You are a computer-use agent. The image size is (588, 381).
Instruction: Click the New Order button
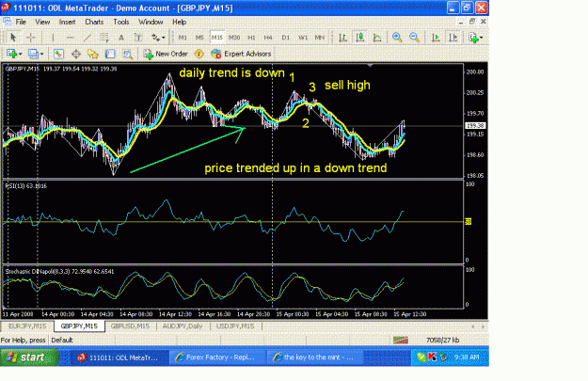[166, 54]
